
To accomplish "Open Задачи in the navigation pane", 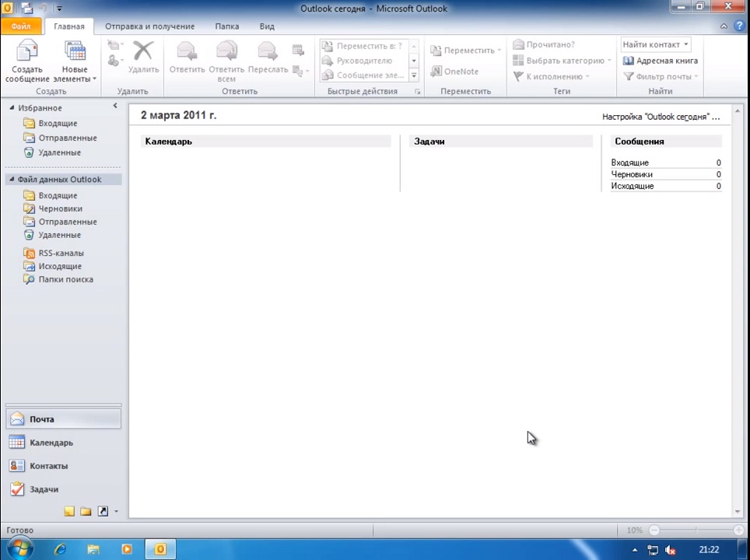I will tap(44, 489).
